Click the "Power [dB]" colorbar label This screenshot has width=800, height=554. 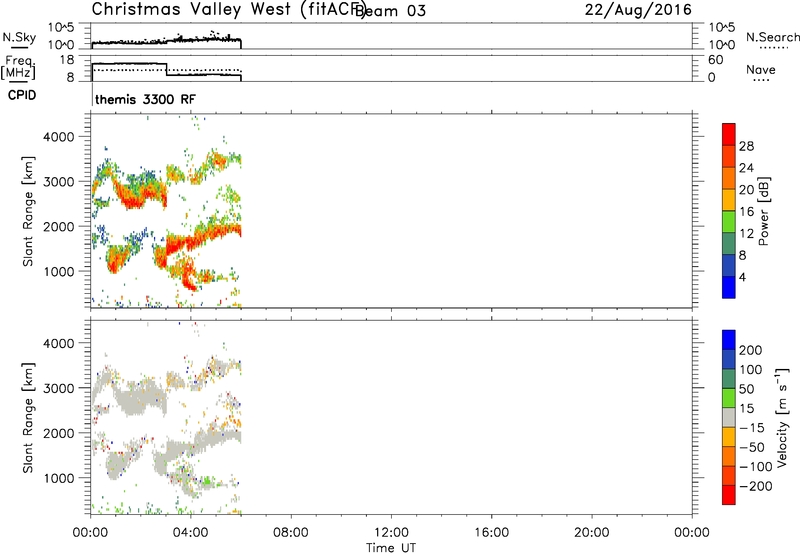coord(763,211)
